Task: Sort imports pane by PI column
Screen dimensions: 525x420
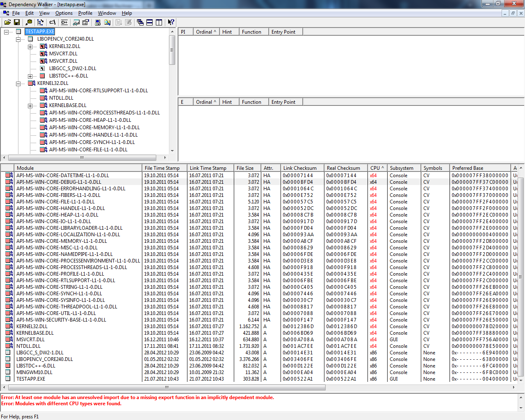Action: tap(186, 32)
